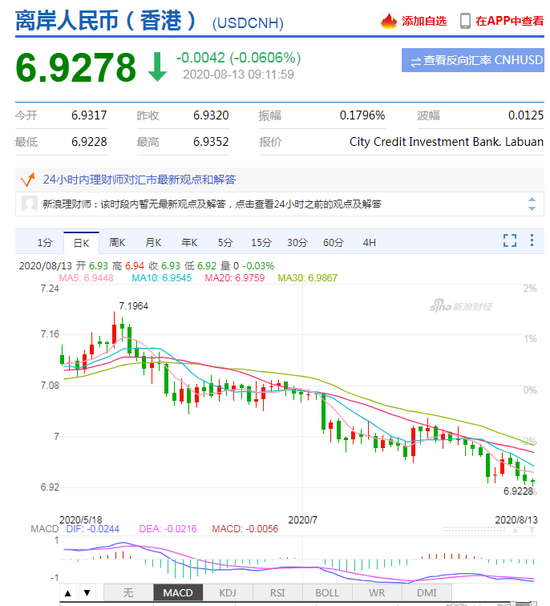Switch to the 30分 chart tab
Screen dimensions: 550x606
coord(297,243)
